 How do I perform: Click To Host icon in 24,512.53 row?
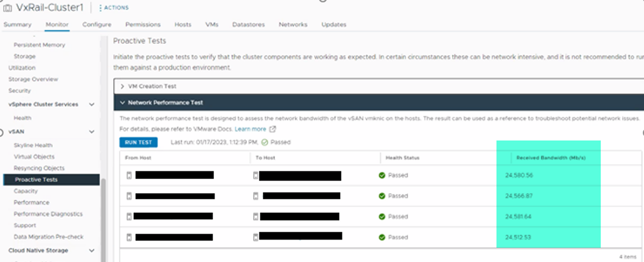pyautogui.click(x=255, y=237)
